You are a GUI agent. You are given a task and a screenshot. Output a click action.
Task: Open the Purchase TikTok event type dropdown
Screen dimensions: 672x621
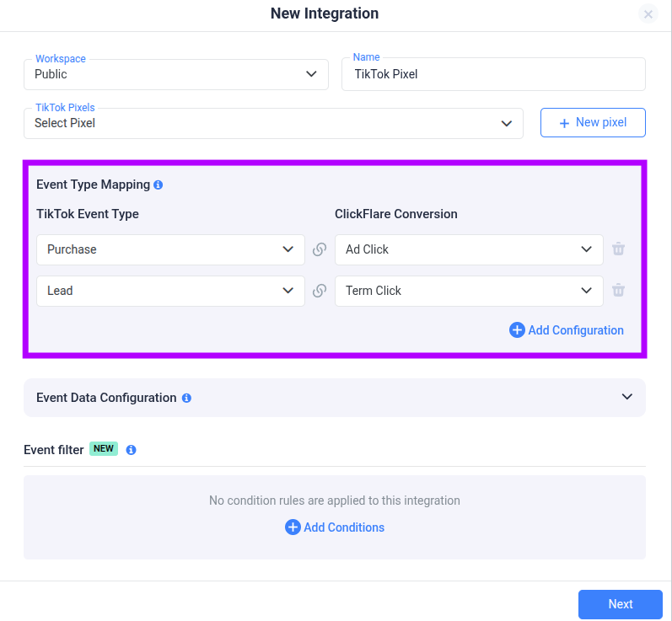pyautogui.click(x=170, y=249)
